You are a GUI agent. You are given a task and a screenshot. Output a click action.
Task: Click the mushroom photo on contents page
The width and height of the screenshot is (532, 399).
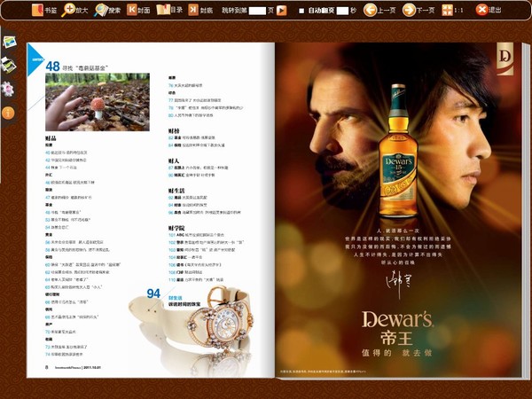coord(98,102)
